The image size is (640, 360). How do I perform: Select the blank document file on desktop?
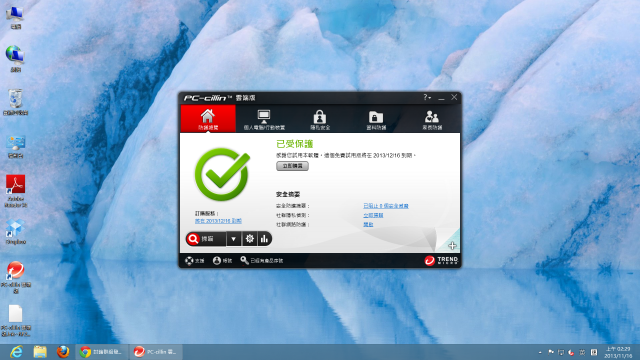(16, 321)
